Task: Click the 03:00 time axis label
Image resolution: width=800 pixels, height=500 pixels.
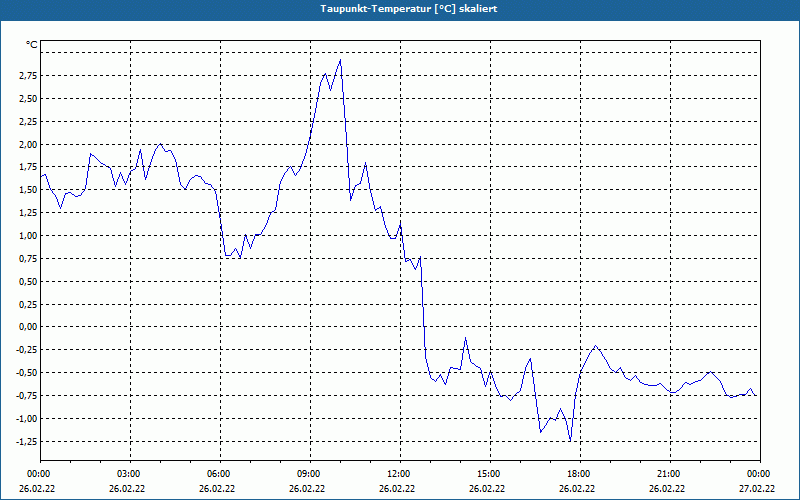Action: 130,474
